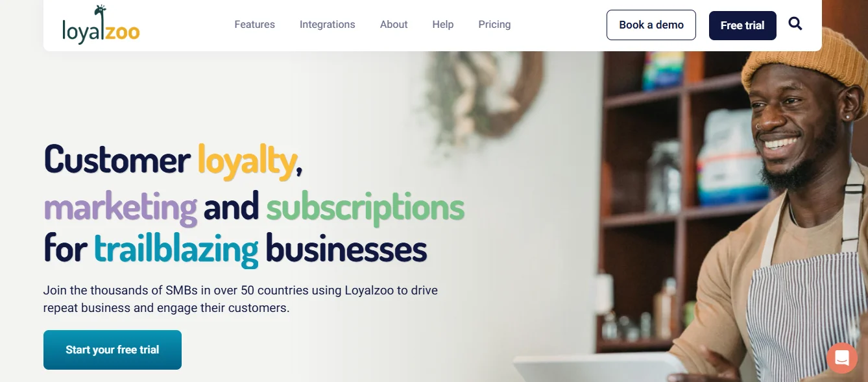868x382 pixels.
Task: Click the paragraph about SMBs in 50 countries
Action: click(x=241, y=299)
